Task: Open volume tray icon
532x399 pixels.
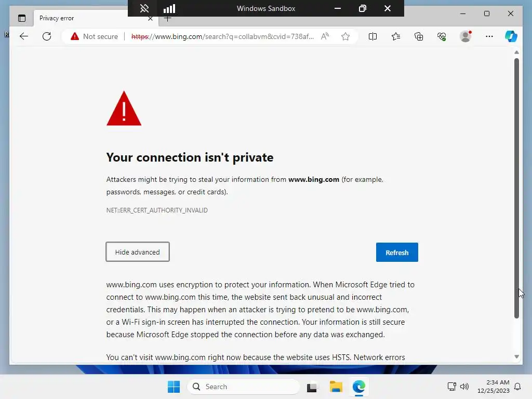Action: 464,387
